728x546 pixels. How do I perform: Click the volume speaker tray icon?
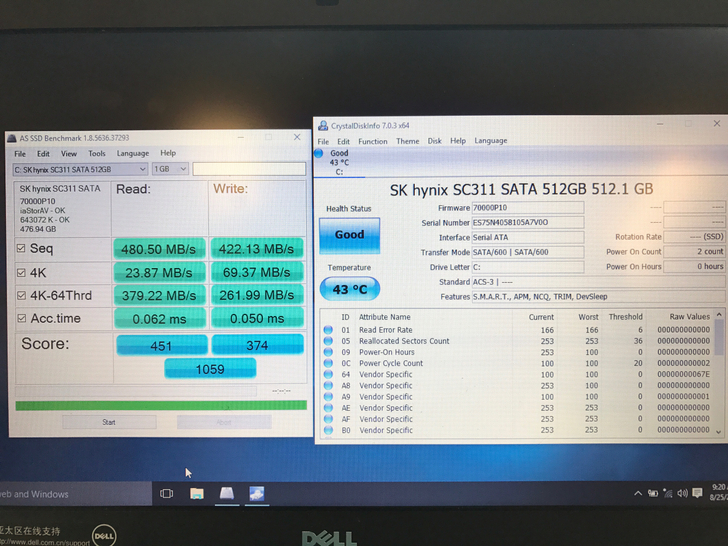coord(682,493)
